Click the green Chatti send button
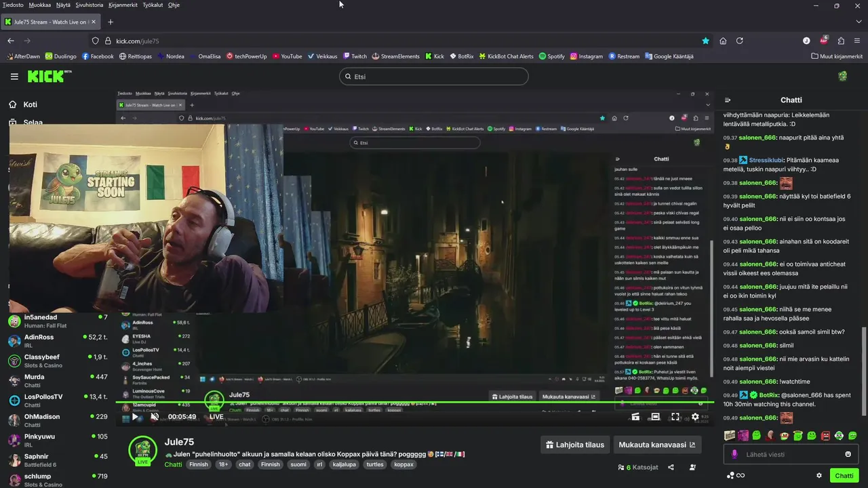This screenshot has height=488, width=868. (844, 475)
